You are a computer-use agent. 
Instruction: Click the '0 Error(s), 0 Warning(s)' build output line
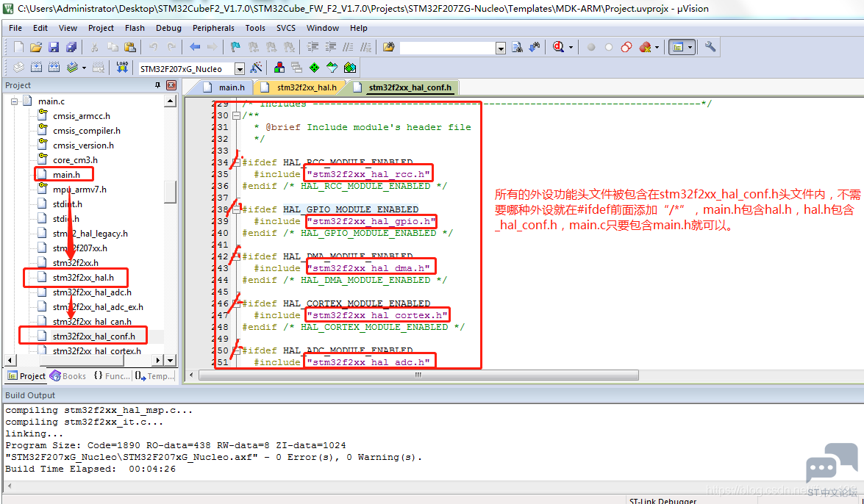[x=214, y=457]
